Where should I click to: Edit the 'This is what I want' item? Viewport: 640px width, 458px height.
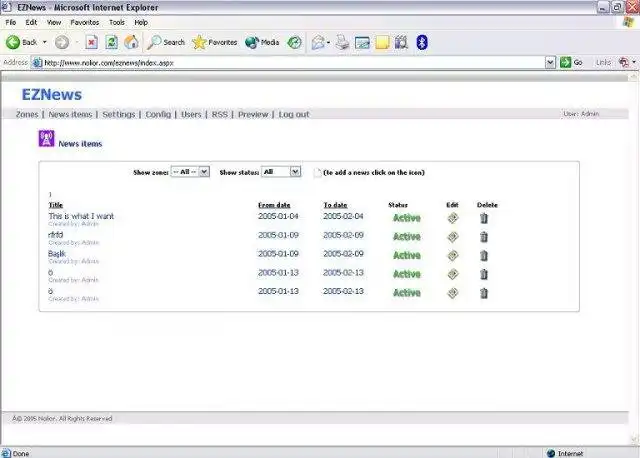(x=452, y=218)
